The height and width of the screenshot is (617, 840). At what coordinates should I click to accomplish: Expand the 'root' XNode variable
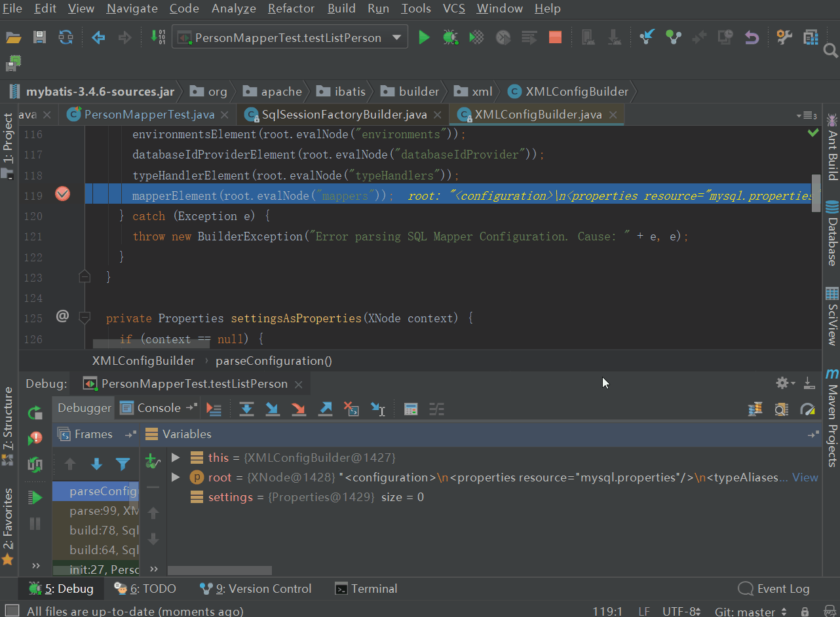pos(175,477)
